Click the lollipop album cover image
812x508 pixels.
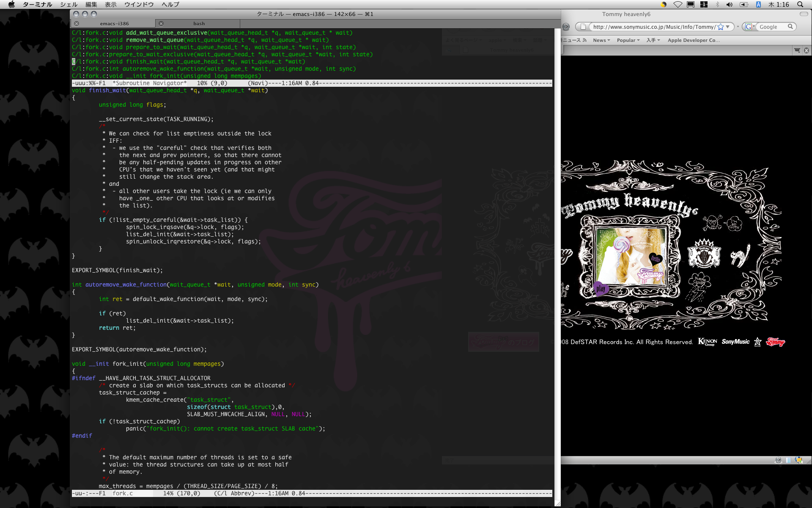630,256
